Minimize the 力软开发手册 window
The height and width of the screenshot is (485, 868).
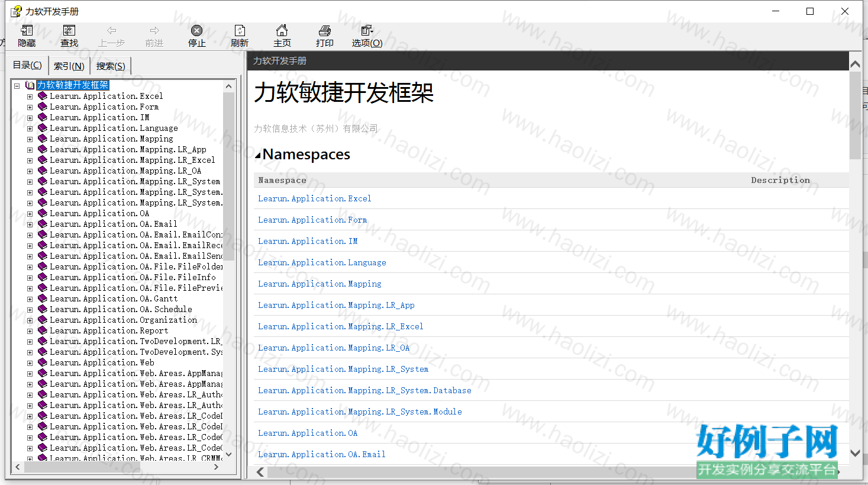click(776, 11)
